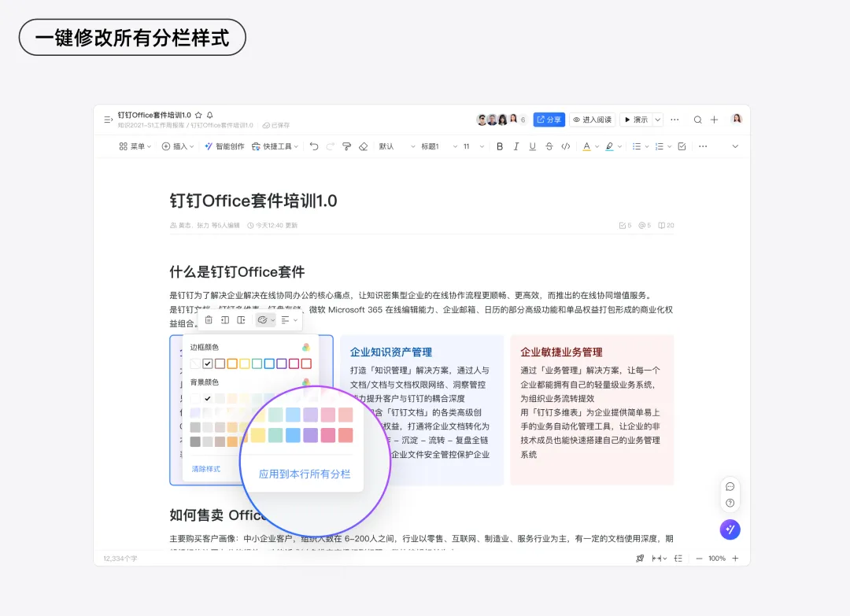Open the header three-dots more menu
The width and height of the screenshot is (850, 616).
pos(675,120)
